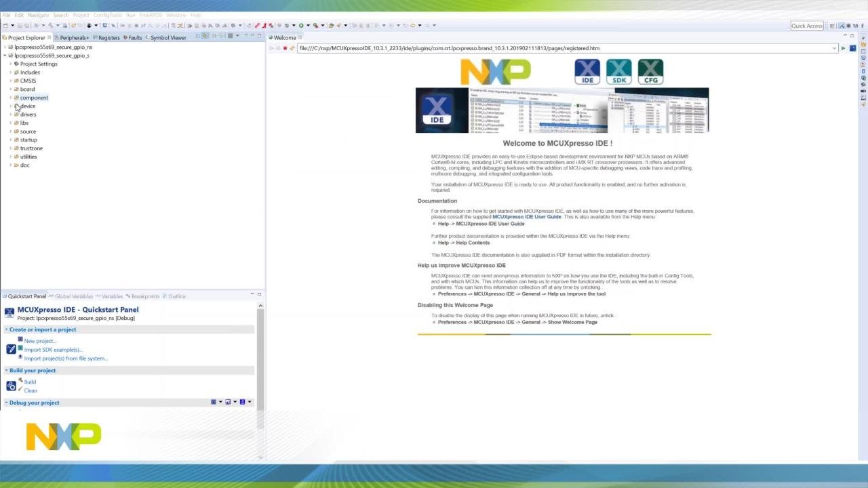Select the Project Settings tree item
The width and height of the screenshot is (868, 488).
(39, 64)
